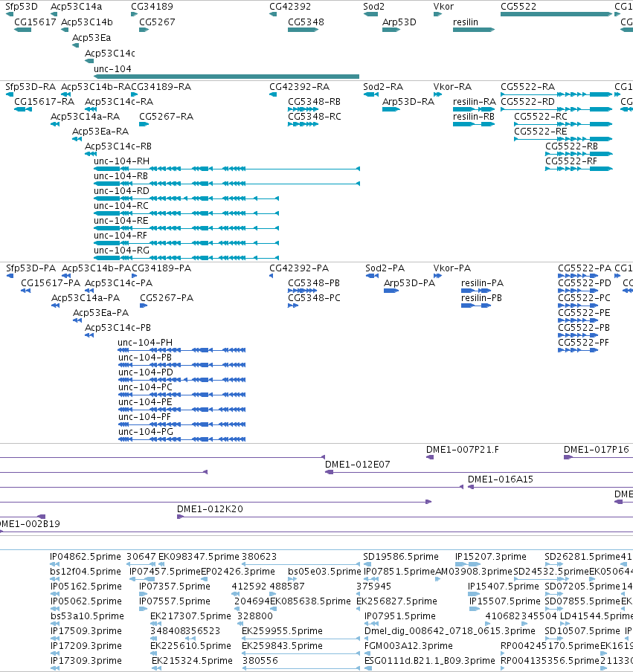Select the resilin-PB protein label

click(x=481, y=298)
